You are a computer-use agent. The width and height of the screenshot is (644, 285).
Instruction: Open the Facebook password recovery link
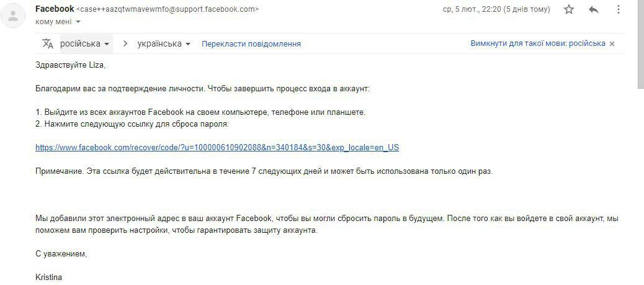(x=217, y=147)
